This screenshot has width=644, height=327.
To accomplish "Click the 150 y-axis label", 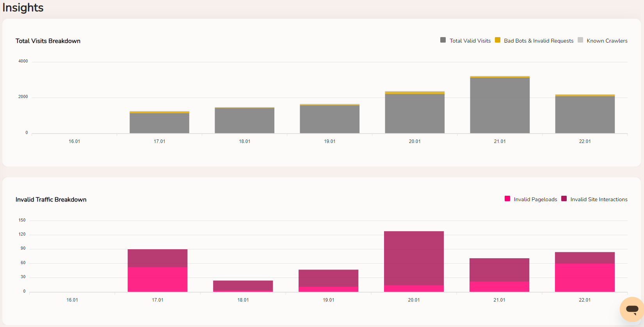I will click(x=22, y=220).
